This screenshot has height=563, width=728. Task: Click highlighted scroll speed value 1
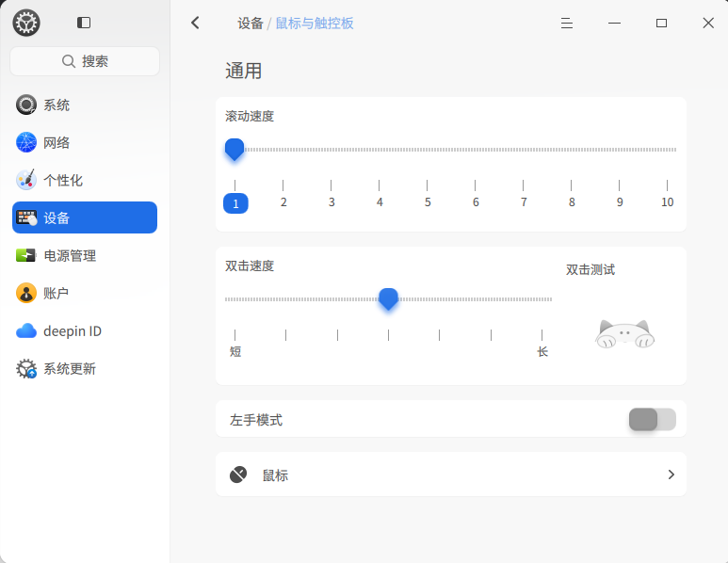click(x=235, y=203)
